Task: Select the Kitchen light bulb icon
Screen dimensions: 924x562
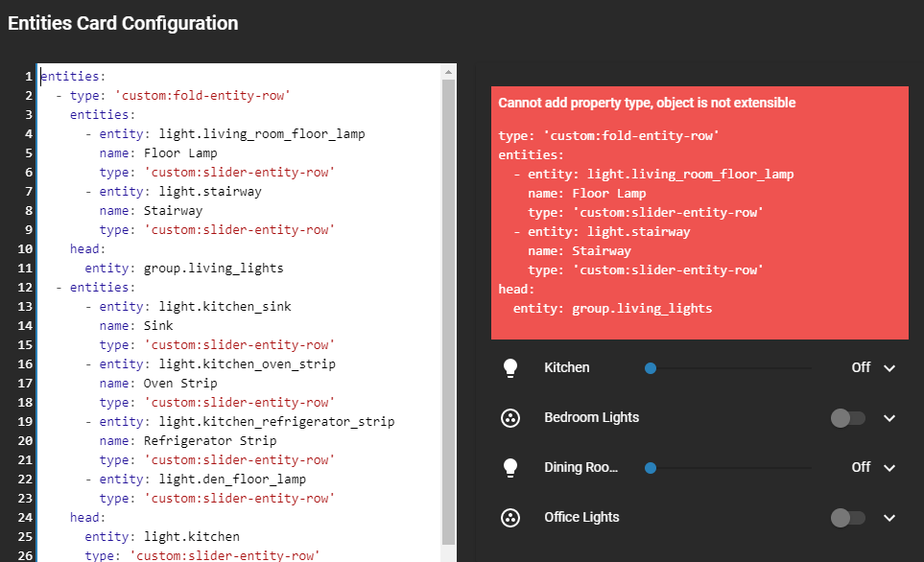Action: (509, 367)
